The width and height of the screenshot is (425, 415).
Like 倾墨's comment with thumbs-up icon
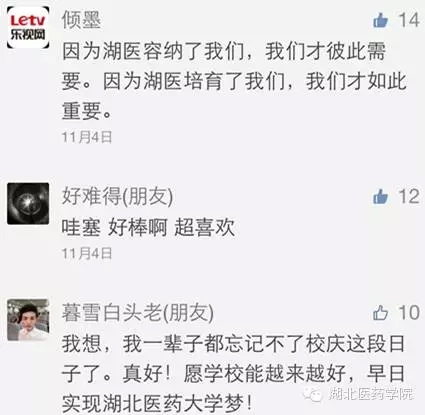click(x=380, y=20)
